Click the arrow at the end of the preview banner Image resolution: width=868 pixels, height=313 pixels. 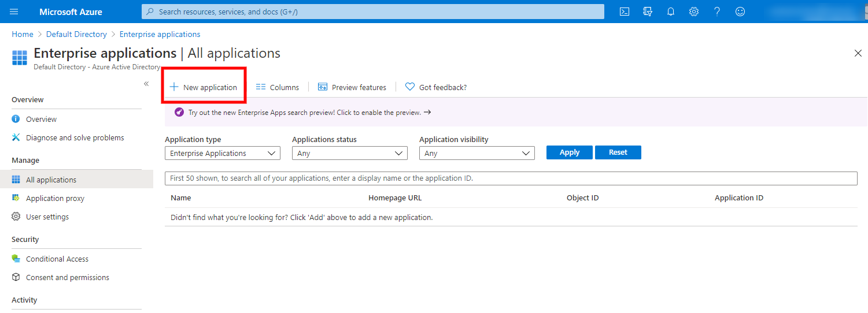pyautogui.click(x=427, y=112)
